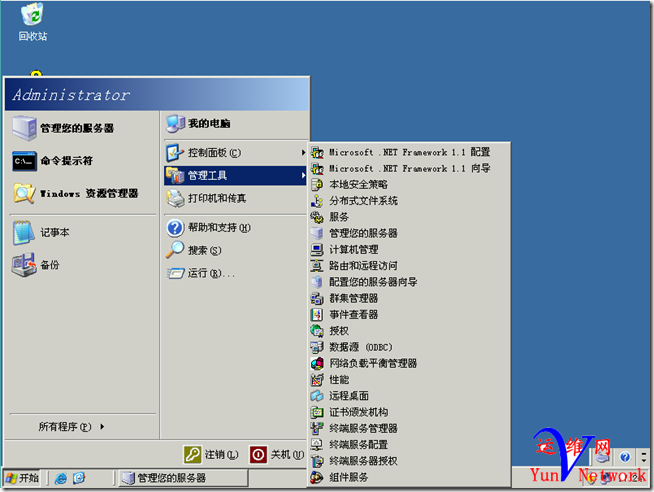Click 本地安全策略 icon in submenu
Viewport: 654px width, 492px height.
click(317, 184)
